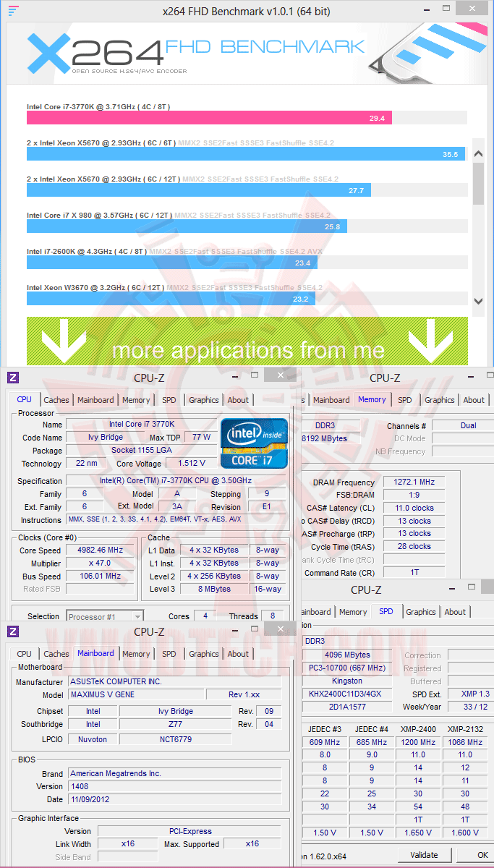The width and height of the screenshot is (494, 868).
Task: Open SPD tab in CPU-Z memory timings window
Action: click(x=405, y=400)
